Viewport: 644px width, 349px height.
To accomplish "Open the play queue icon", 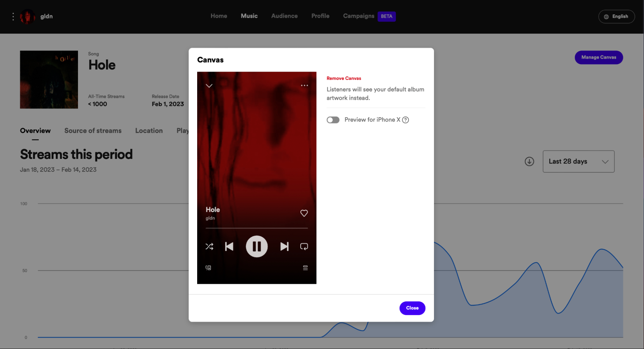I will point(305,268).
